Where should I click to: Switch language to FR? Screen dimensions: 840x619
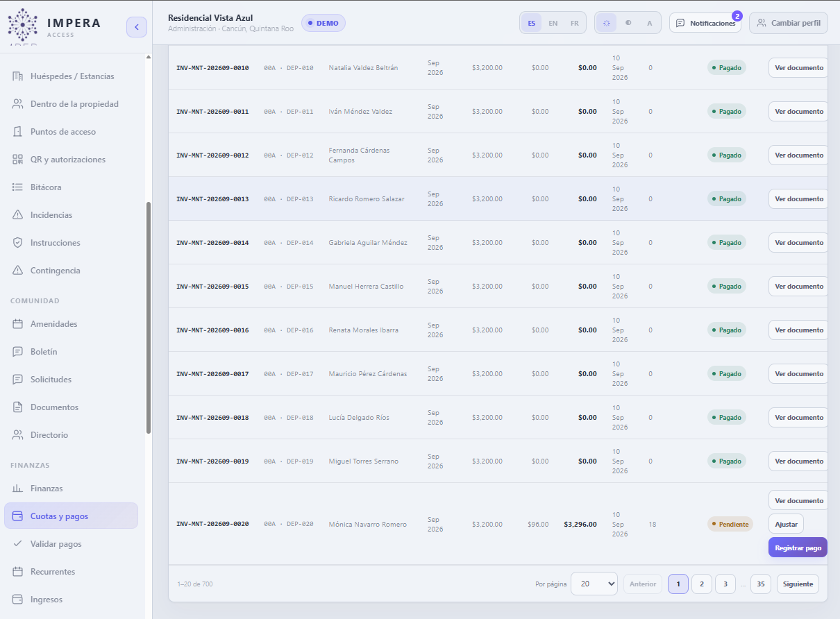(x=575, y=23)
